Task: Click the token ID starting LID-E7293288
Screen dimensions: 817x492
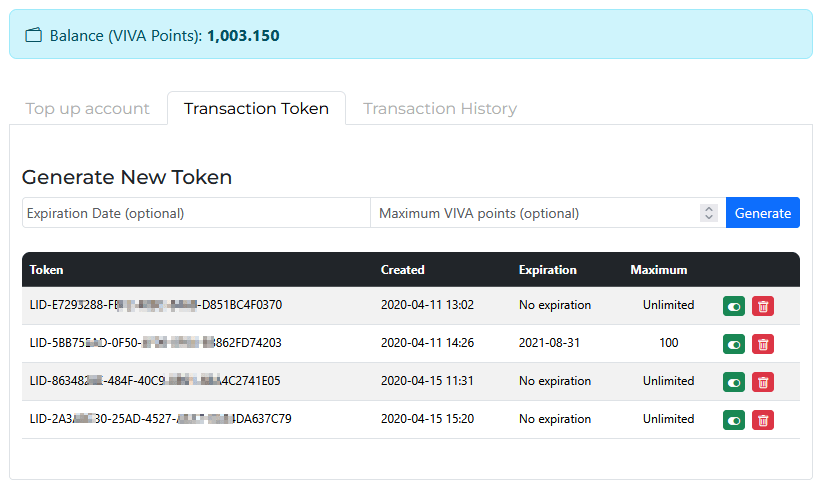Action: click(156, 305)
